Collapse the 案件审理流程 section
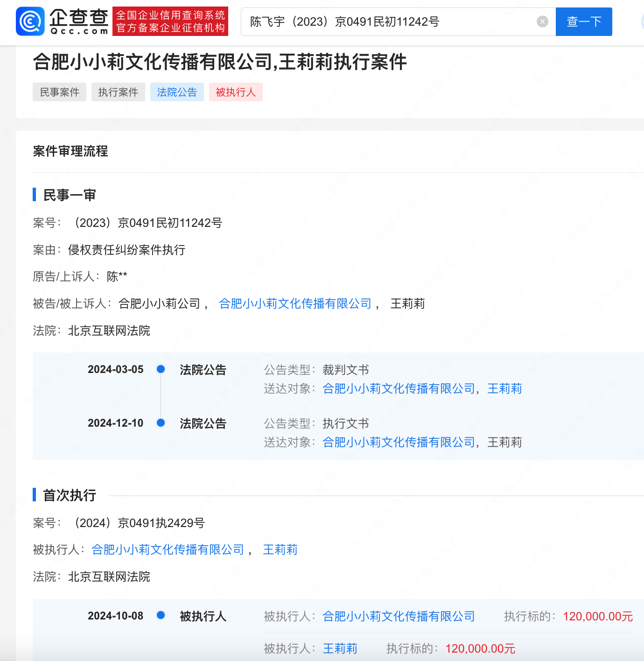The height and width of the screenshot is (661, 644). (x=70, y=151)
